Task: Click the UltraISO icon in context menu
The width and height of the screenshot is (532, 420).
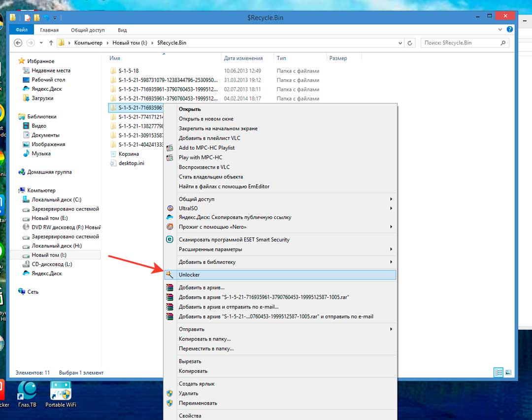Action: pyautogui.click(x=170, y=208)
